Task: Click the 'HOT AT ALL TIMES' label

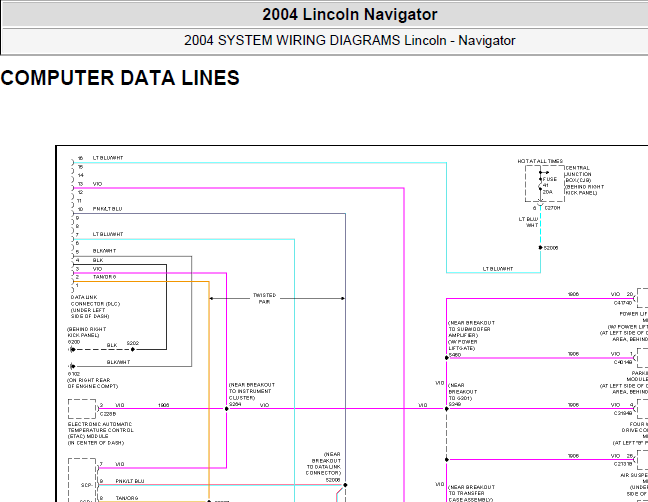Action: pyautogui.click(x=540, y=161)
